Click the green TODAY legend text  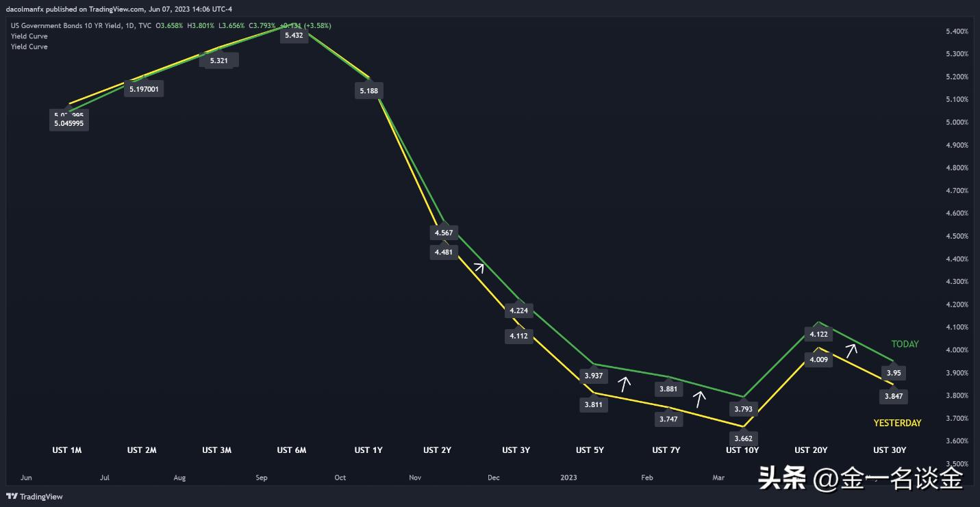coord(905,344)
